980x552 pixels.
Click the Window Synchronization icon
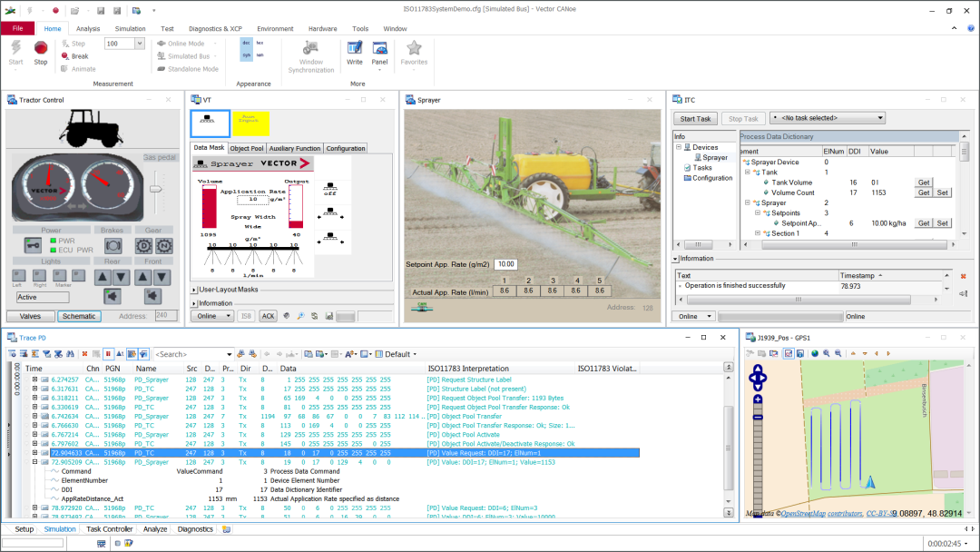310,48
